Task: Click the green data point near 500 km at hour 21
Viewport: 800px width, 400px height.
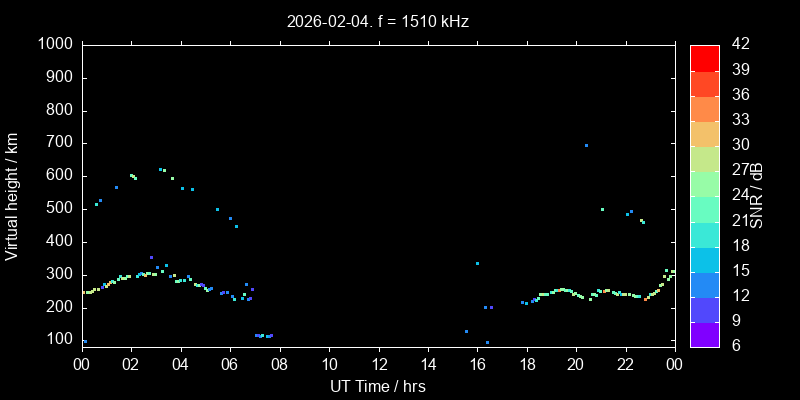Action: pos(602,209)
